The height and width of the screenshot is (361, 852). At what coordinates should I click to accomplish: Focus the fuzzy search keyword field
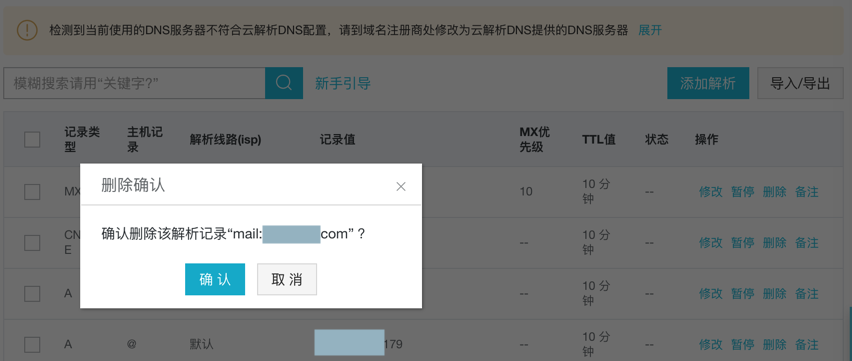tap(134, 83)
